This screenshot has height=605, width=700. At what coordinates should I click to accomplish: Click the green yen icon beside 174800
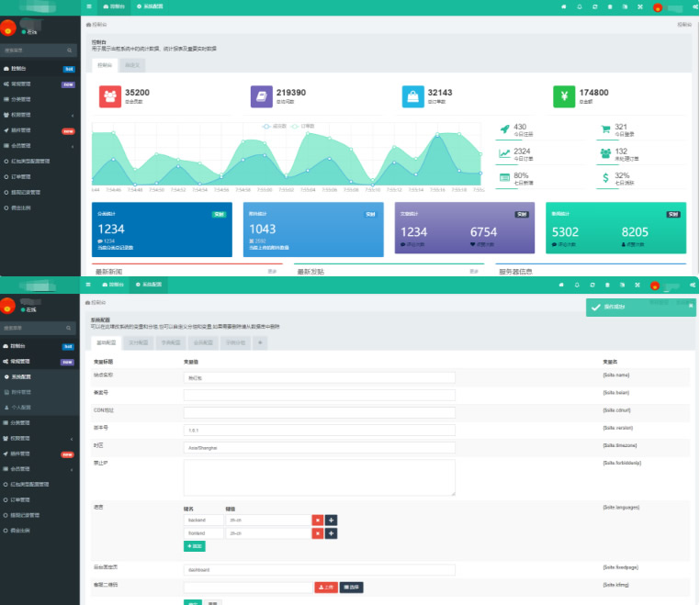coord(565,96)
